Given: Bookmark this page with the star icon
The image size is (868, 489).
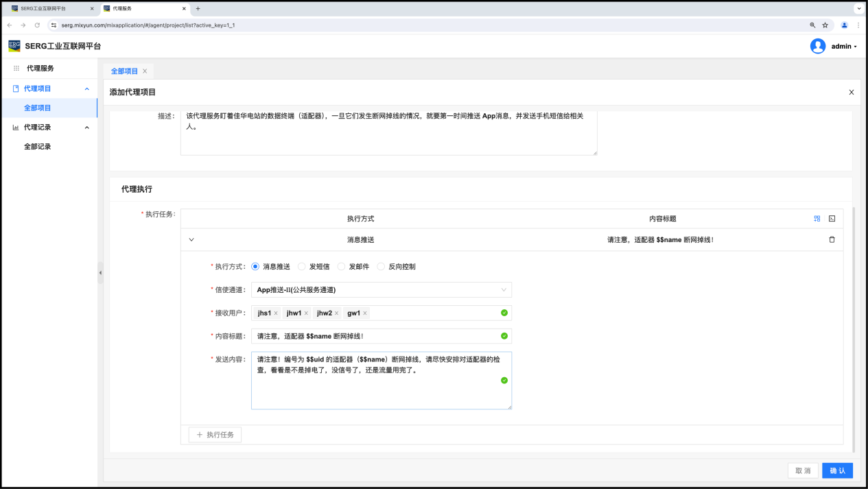Looking at the screenshot, I should pos(825,25).
